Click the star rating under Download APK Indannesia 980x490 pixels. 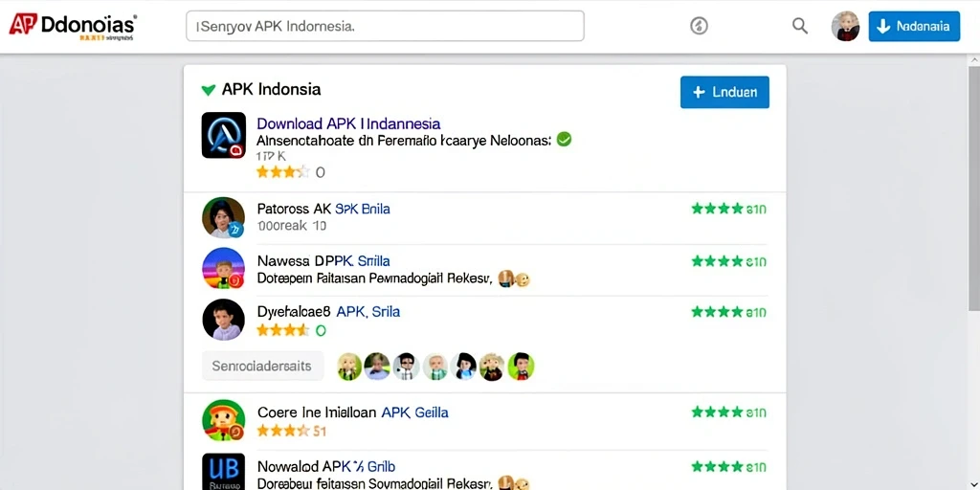tap(283, 172)
